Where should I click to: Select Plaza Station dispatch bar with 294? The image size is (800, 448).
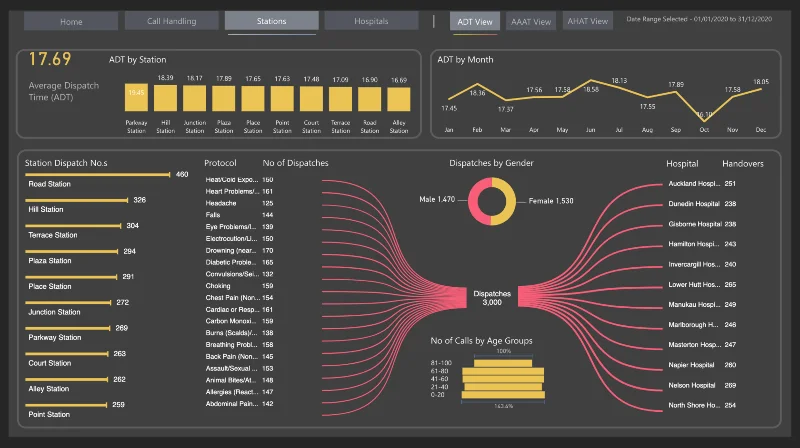coord(71,251)
